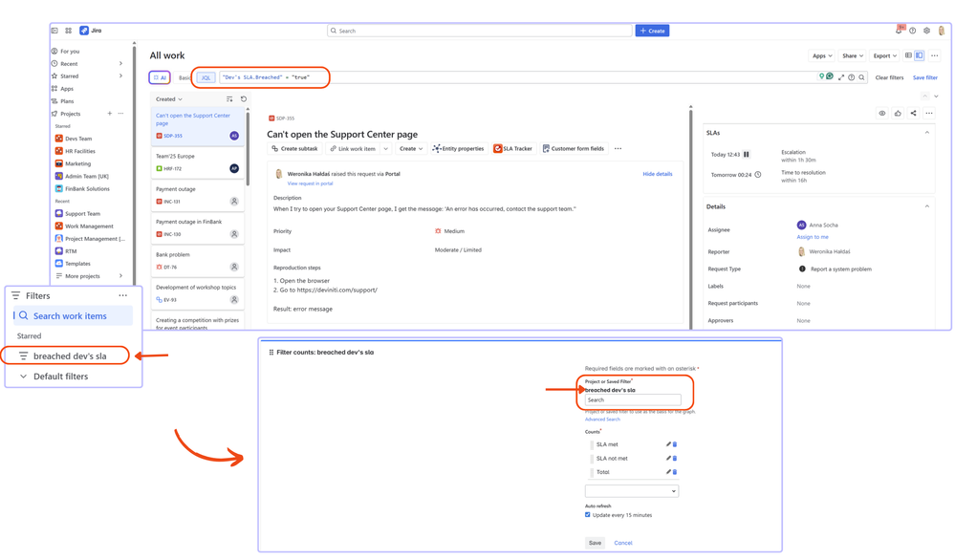
Task: Open the Export dropdown
Action: pos(884,55)
